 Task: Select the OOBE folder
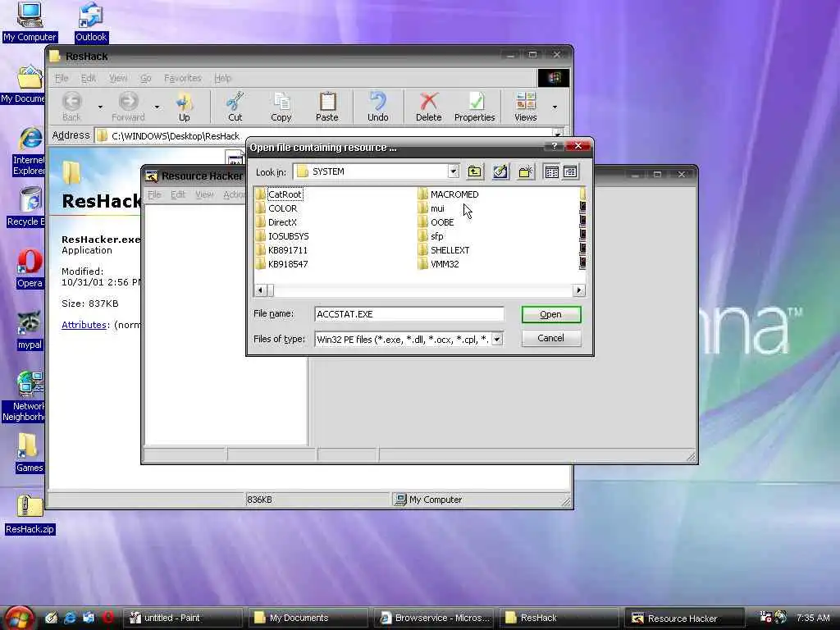[436, 222]
